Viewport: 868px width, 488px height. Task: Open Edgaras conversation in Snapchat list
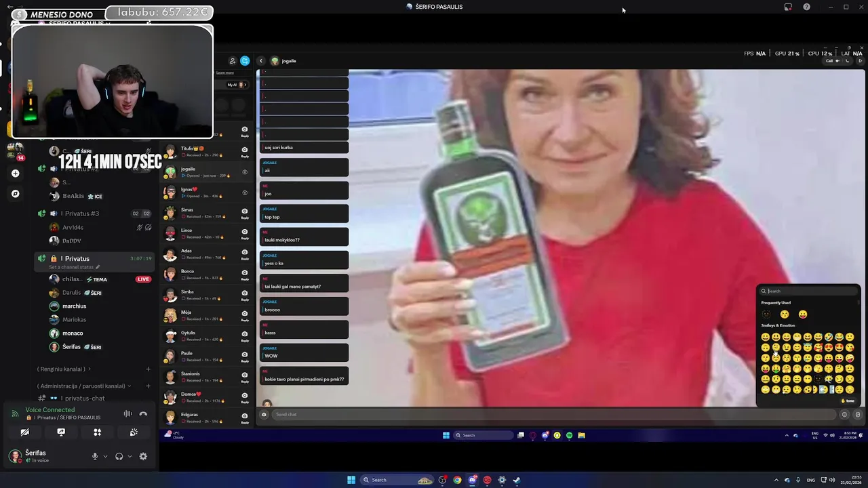pyautogui.click(x=207, y=418)
